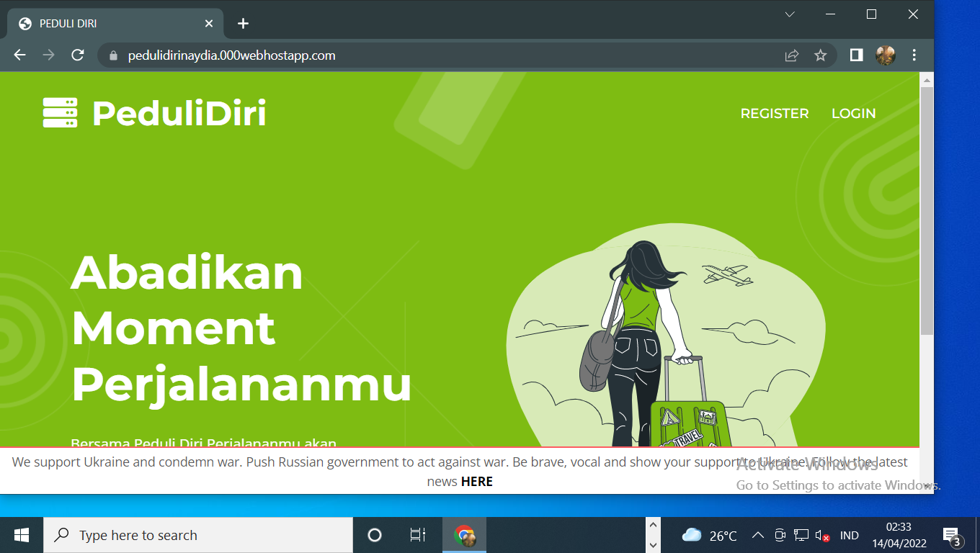Click the share page icon in address bar
Viewport: 980px width, 553px height.
[791, 55]
